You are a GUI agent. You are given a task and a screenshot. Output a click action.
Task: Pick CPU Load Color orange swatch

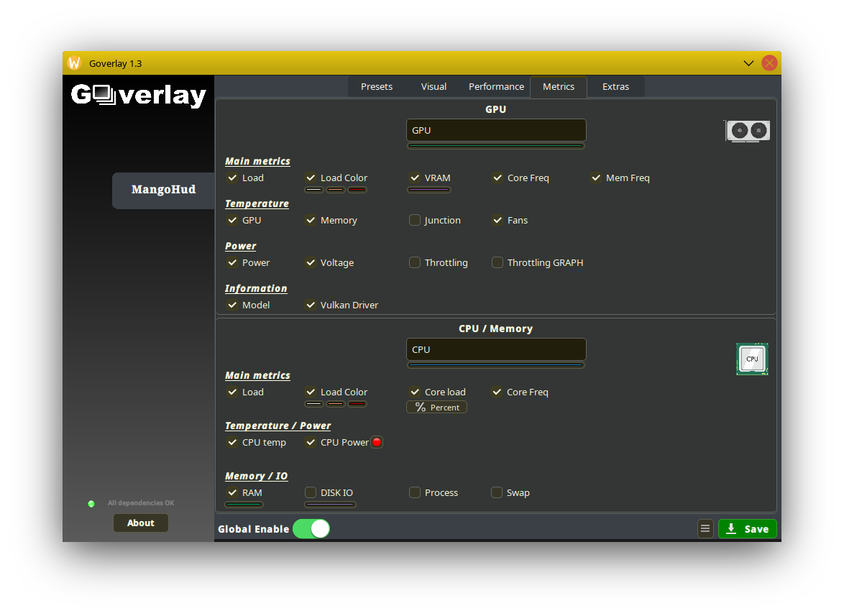point(335,404)
